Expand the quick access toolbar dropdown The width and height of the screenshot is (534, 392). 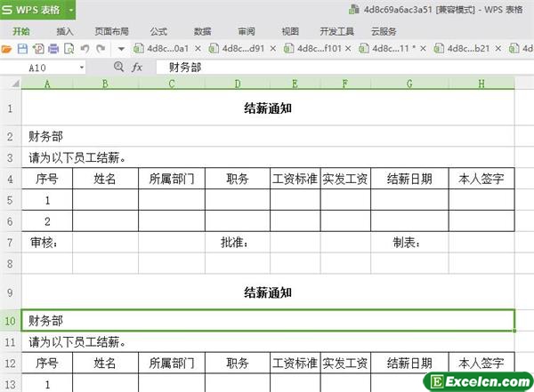(x=121, y=49)
